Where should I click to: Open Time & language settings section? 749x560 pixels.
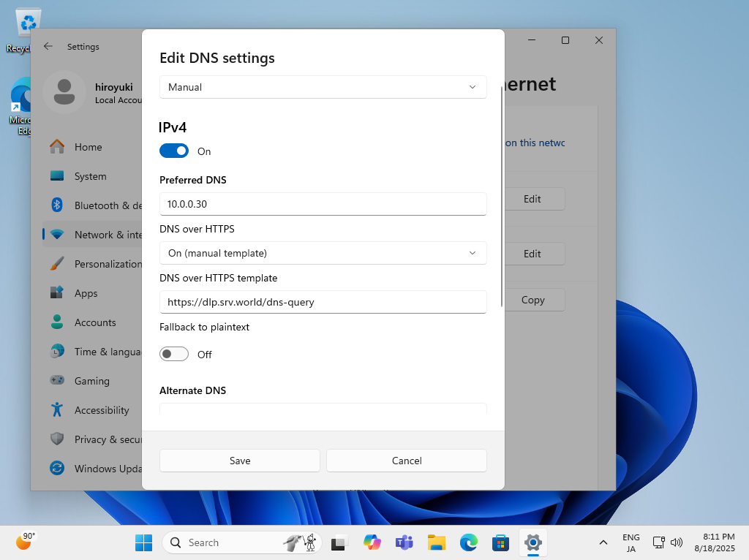pyautogui.click(x=106, y=352)
